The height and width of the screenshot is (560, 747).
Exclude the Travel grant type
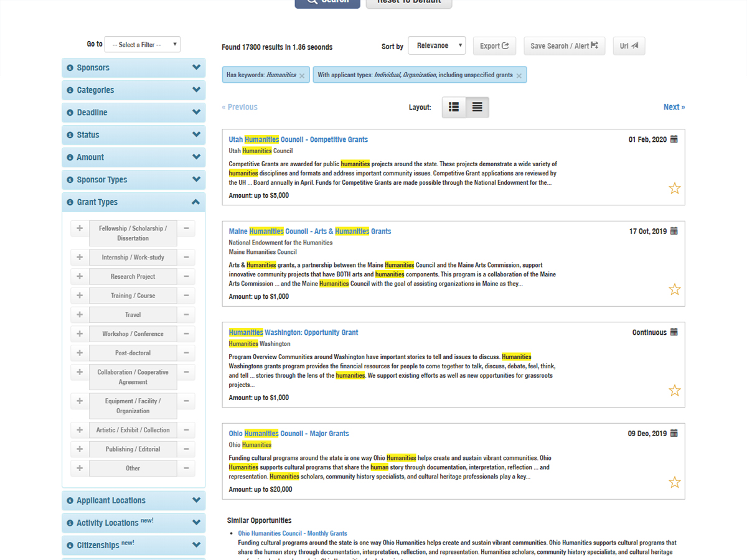186,315
